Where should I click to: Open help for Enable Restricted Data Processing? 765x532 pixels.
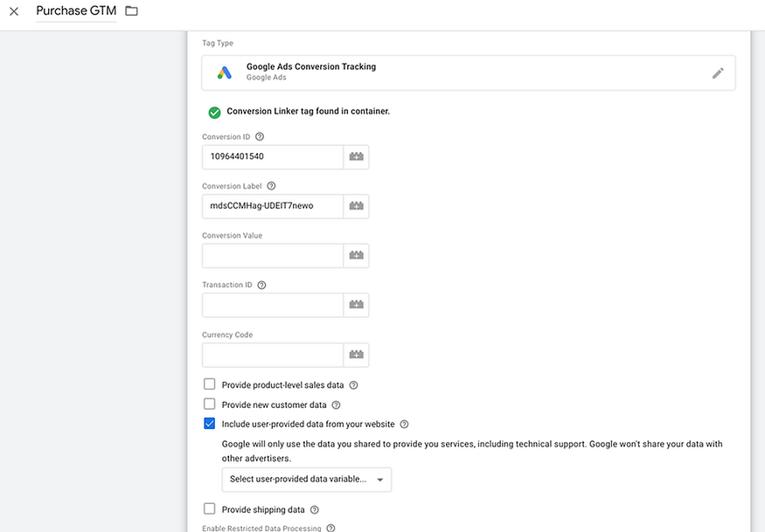coord(330,529)
